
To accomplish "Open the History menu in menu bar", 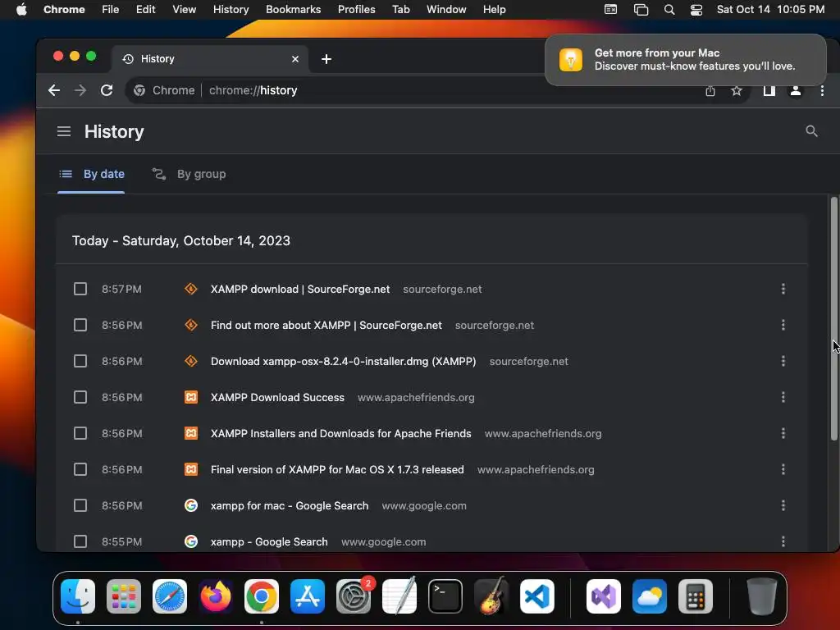I will [x=231, y=10].
